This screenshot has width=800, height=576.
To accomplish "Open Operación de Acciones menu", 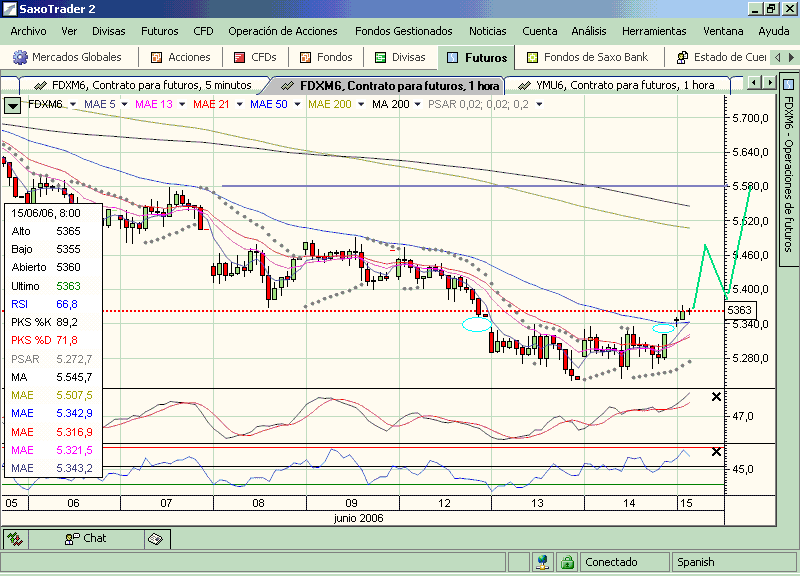I will click(x=283, y=31).
